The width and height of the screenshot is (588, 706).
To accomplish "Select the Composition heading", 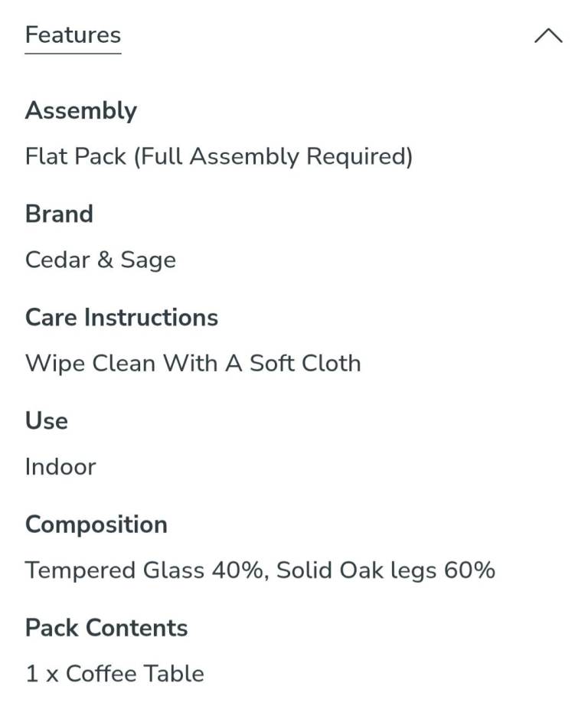I will coord(96,525).
